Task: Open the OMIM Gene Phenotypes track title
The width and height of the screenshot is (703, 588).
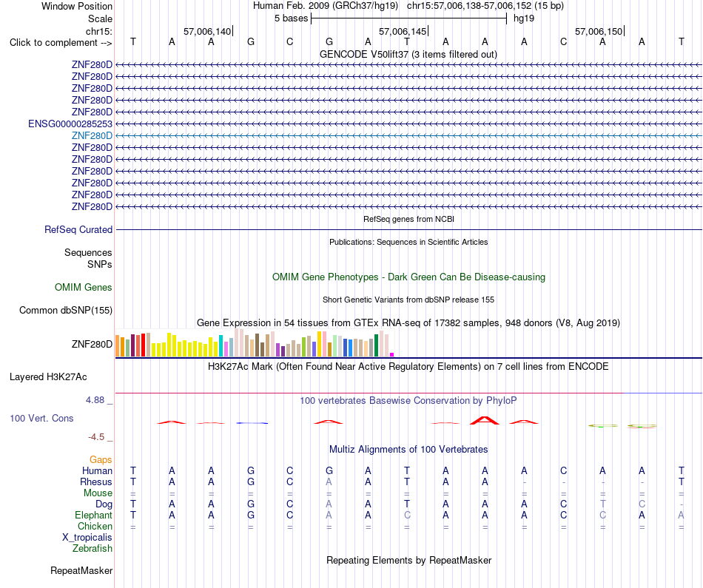Action: tap(408, 277)
